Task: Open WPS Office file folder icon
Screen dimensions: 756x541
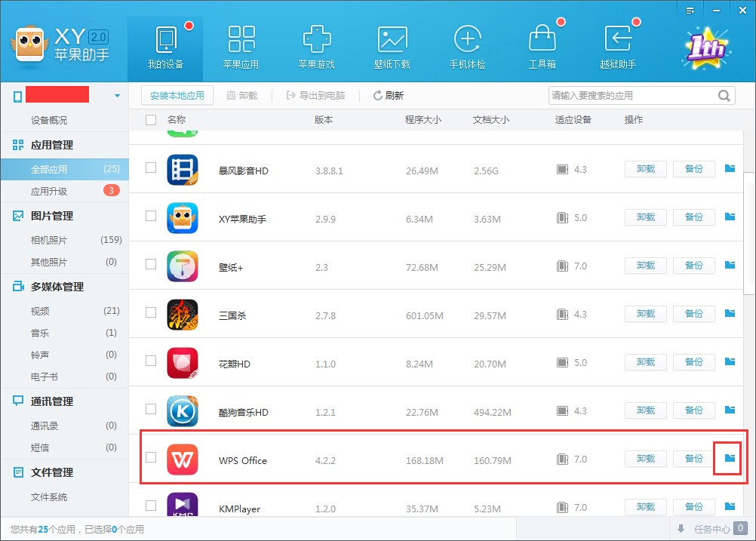Action: point(730,457)
